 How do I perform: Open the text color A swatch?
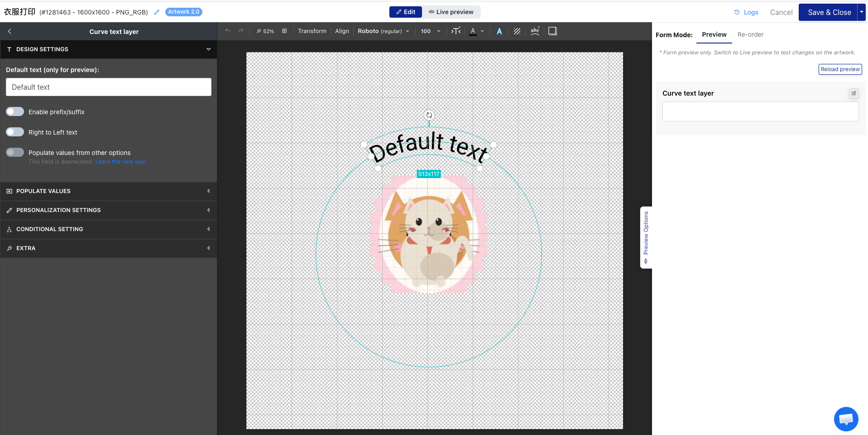473,31
